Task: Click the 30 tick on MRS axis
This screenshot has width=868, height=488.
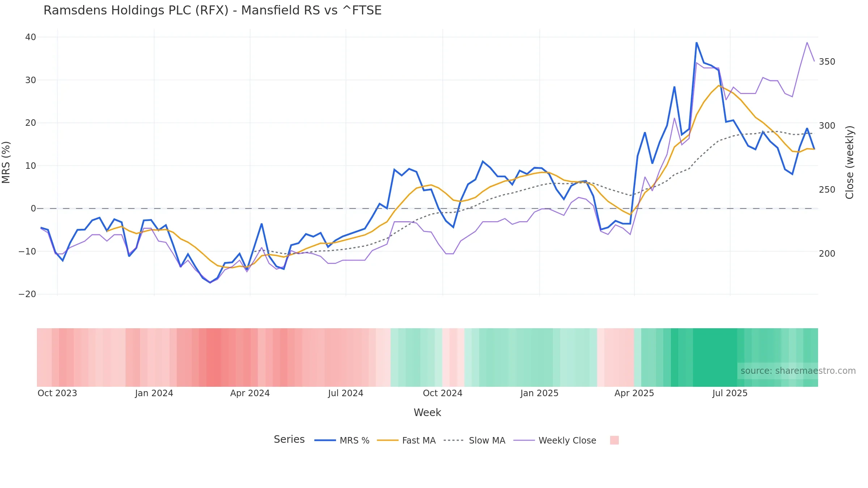Action: coord(31,80)
